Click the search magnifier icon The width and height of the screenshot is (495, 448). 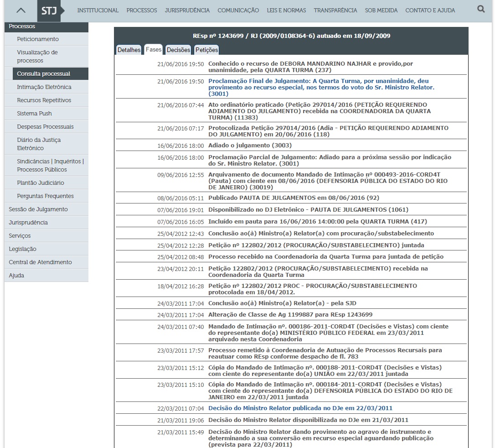[481, 9]
